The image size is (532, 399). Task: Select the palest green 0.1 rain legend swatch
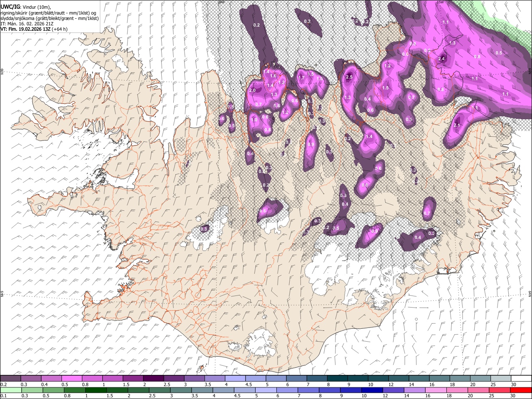pos(11,390)
